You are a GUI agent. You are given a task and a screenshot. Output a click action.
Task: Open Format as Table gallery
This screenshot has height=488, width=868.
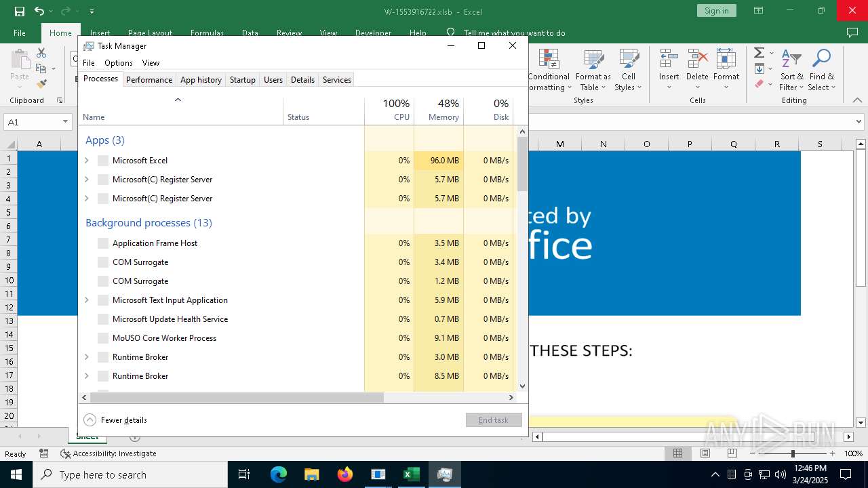(593, 70)
